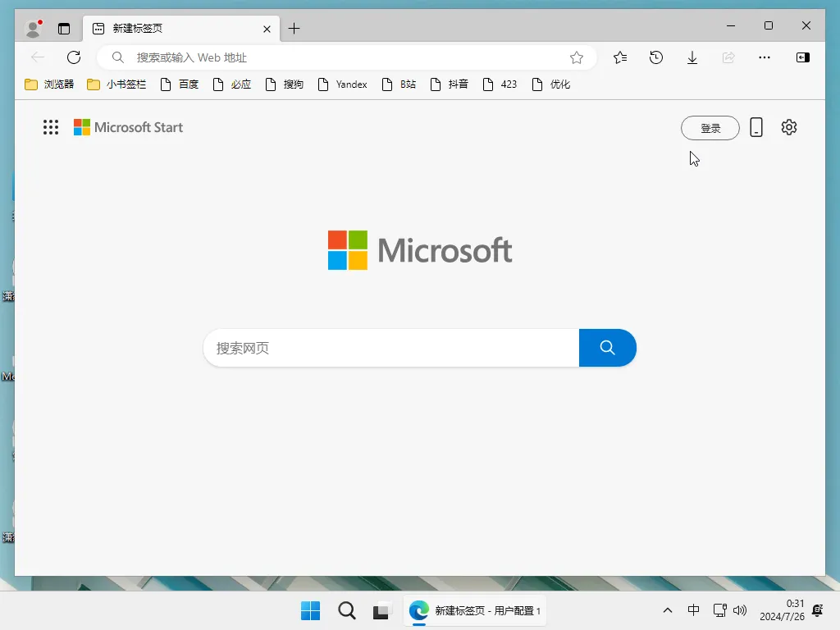840x630 pixels.
Task: Open page settings gear on Microsoft Start
Action: click(788, 127)
